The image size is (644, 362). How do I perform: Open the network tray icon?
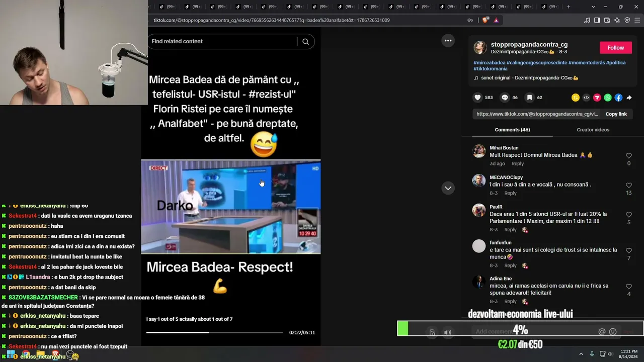pyautogui.click(x=601, y=354)
